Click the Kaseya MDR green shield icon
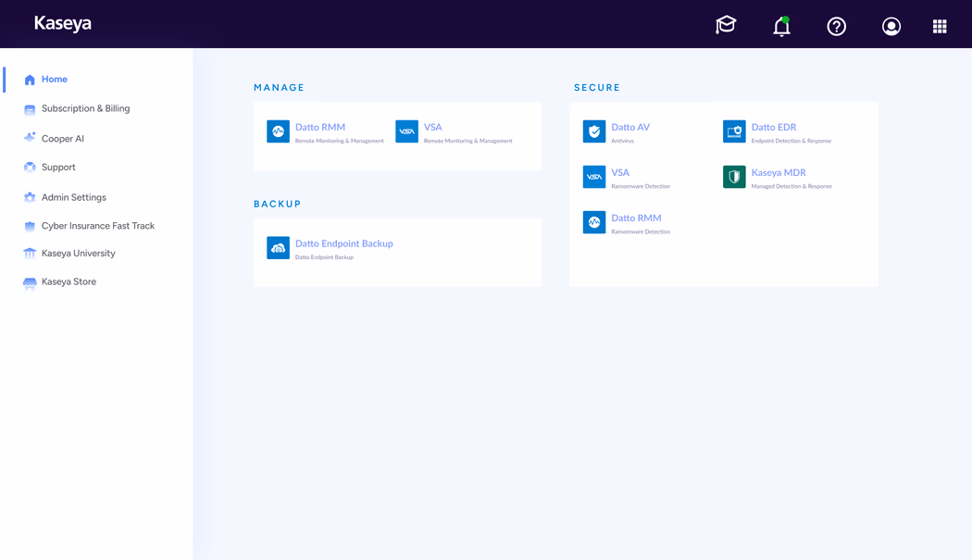Screen dimensions: 972x560 pyautogui.click(x=734, y=177)
